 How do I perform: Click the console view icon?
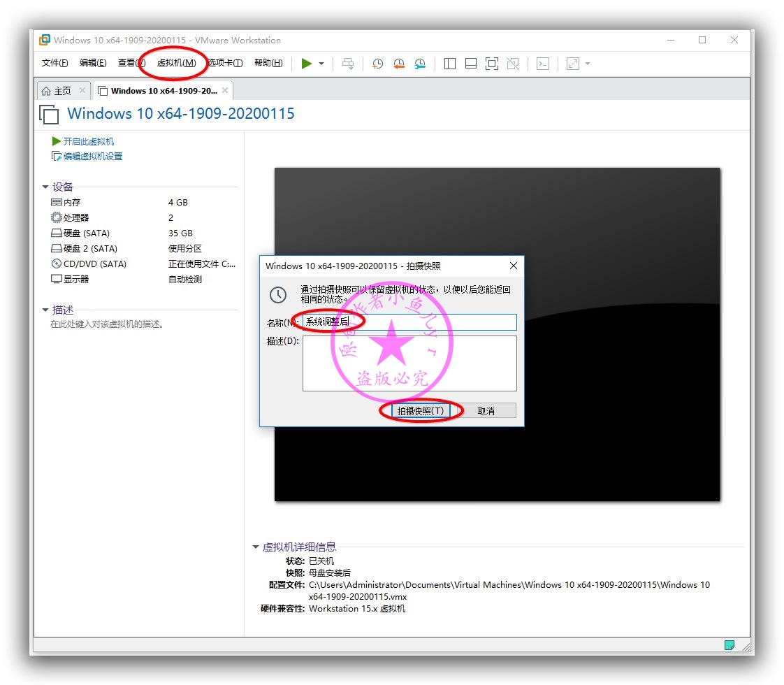(x=542, y=64)
